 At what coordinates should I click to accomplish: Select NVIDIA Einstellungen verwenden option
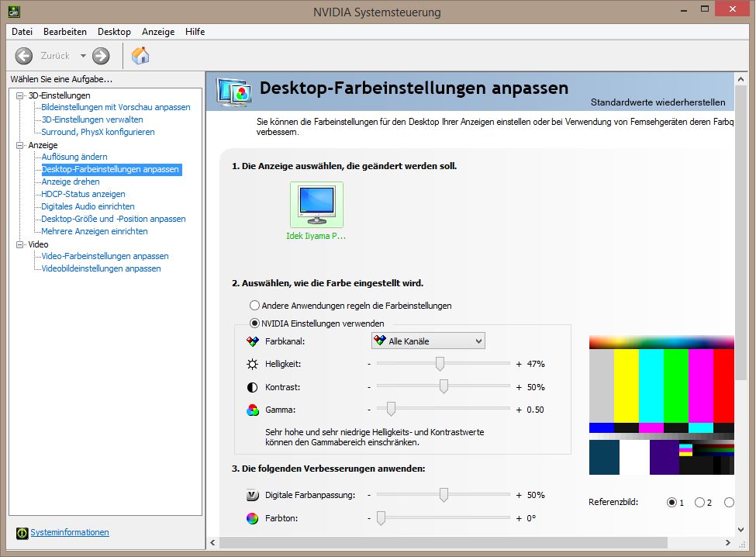click(254, 323)
